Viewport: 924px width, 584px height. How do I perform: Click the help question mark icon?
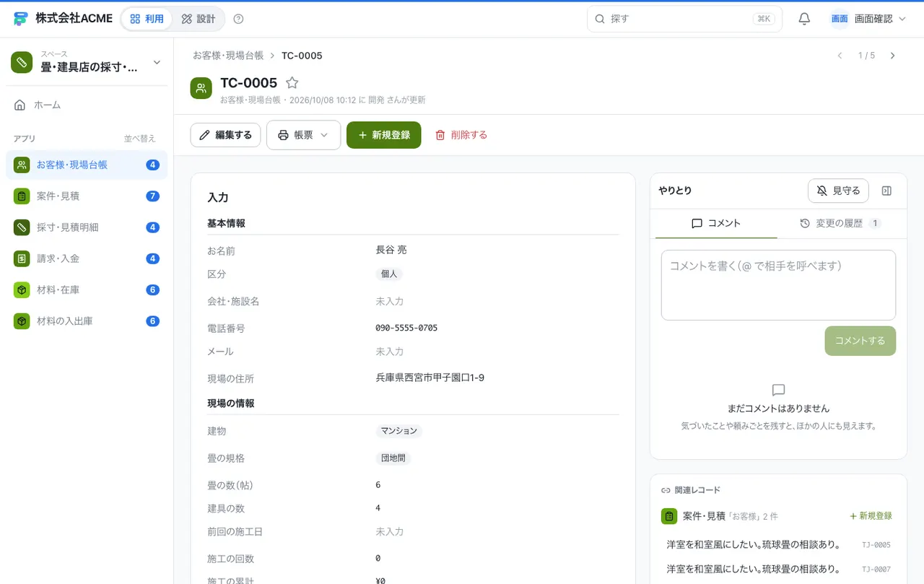click(x=239, y=19)
